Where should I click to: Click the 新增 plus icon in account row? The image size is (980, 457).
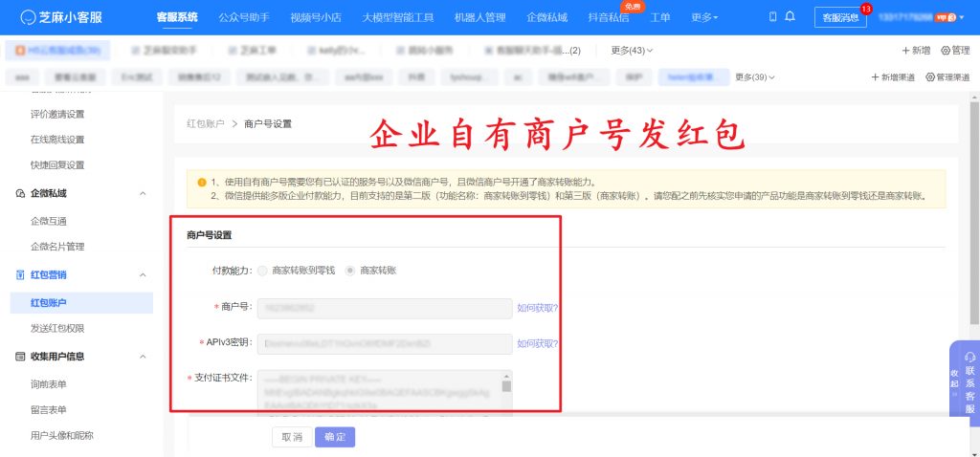coord(905,50)
